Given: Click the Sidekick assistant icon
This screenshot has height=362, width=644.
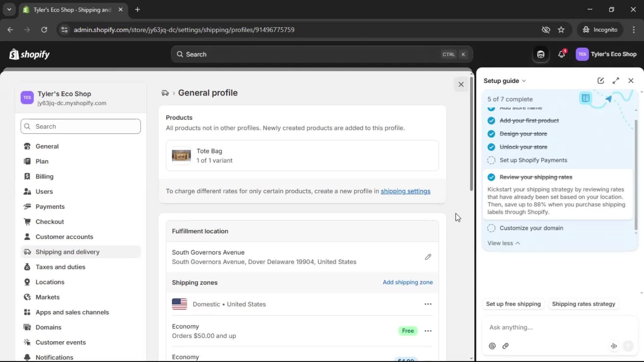Looking at the screenshot, I should tap(541, 54).
